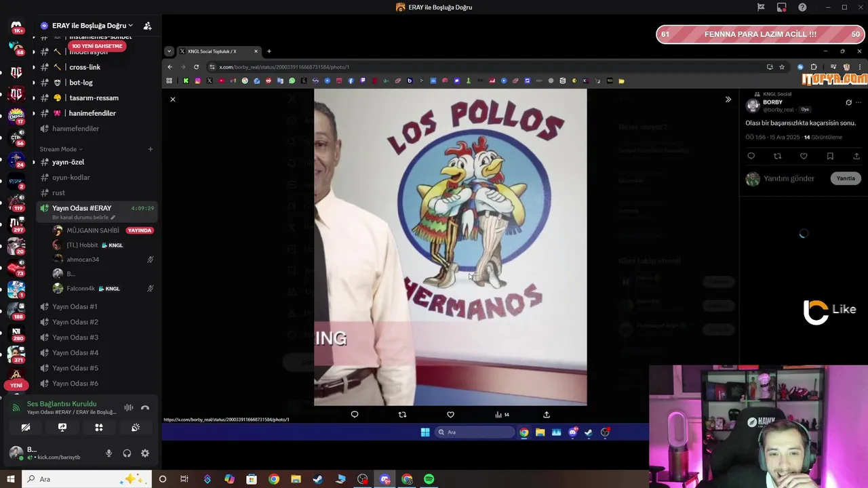Open the tasarım-ressam channel
868x488 pixels.
[x=94, y=98]
